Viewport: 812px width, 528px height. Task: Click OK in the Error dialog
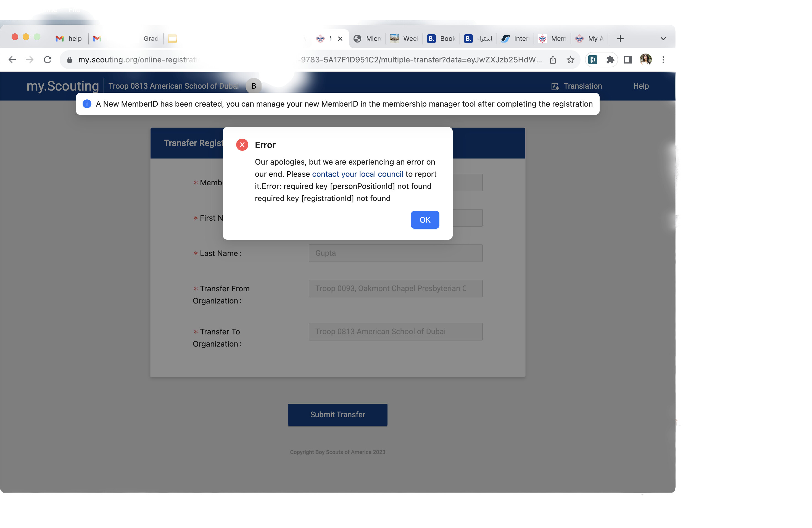[x=425, y=220]
